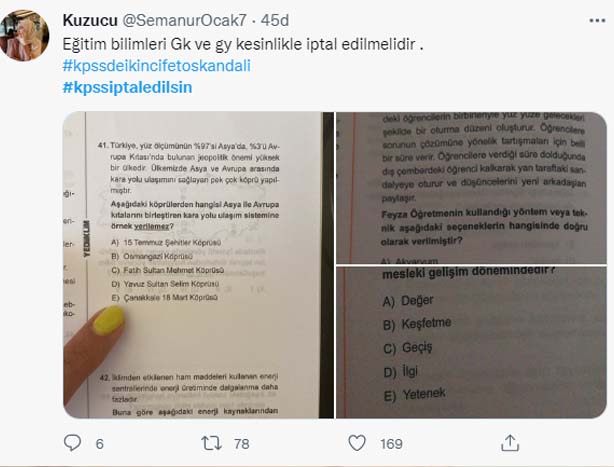Share tweet via upload arrow icon
Screen dimensions: 614x467
click(x=510, y=443)
